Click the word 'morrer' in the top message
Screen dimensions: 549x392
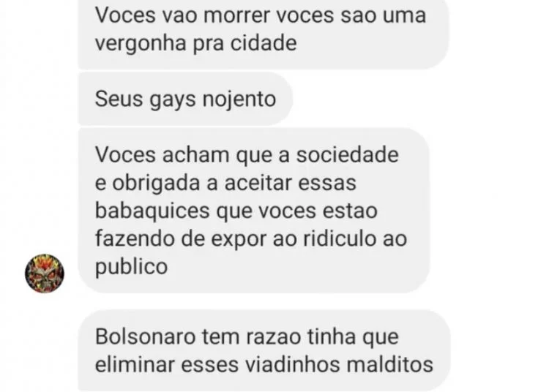pos(237,15)
